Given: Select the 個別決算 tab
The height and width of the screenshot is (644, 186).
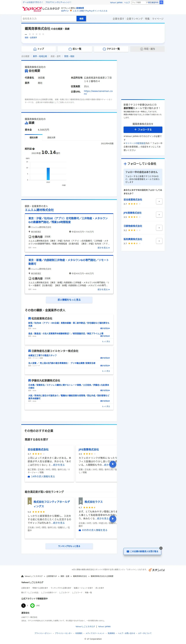Looking at the screenshot, I should (x=33, y=138).
